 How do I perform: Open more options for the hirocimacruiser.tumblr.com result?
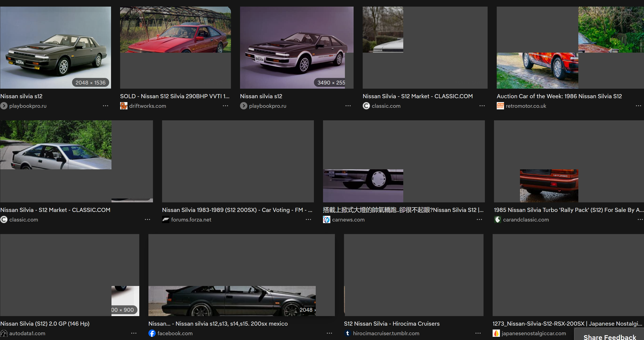(x=478, y=333)
